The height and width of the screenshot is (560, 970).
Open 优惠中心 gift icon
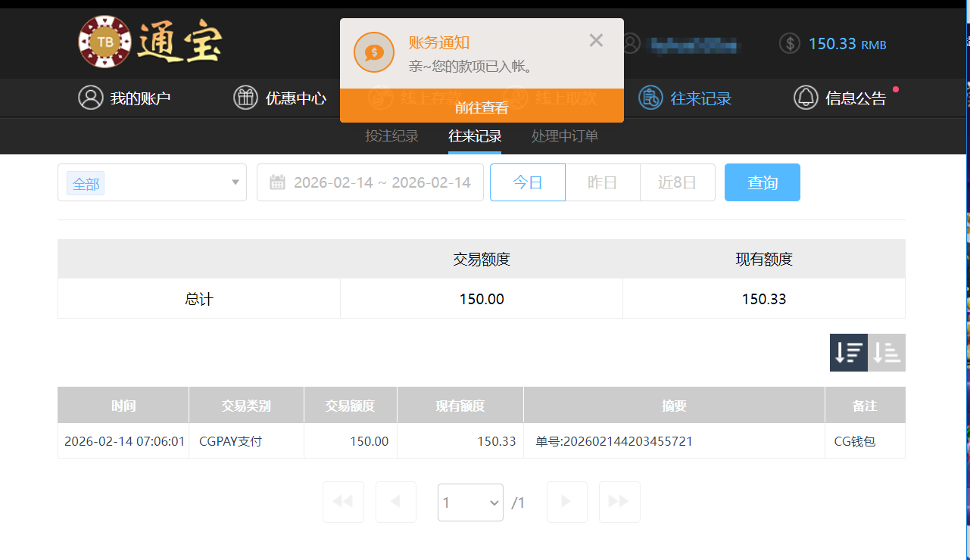click(245, 98)
